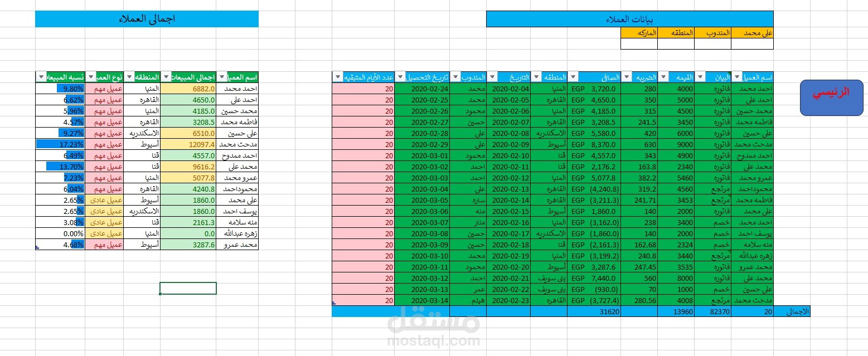Open the نسبه المبيعات filter dropdown
The width and height of the screenshot is (868, 356).
point(41,77)
